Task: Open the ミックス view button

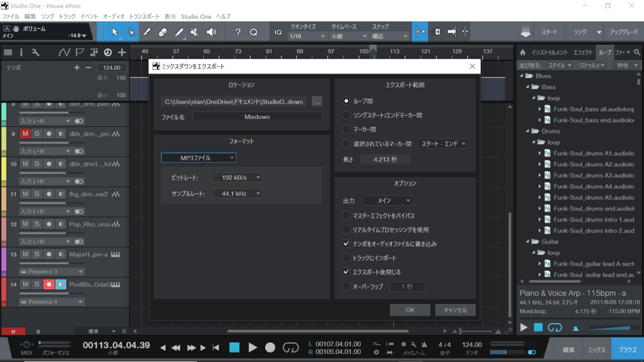Action: pos(597,350)
